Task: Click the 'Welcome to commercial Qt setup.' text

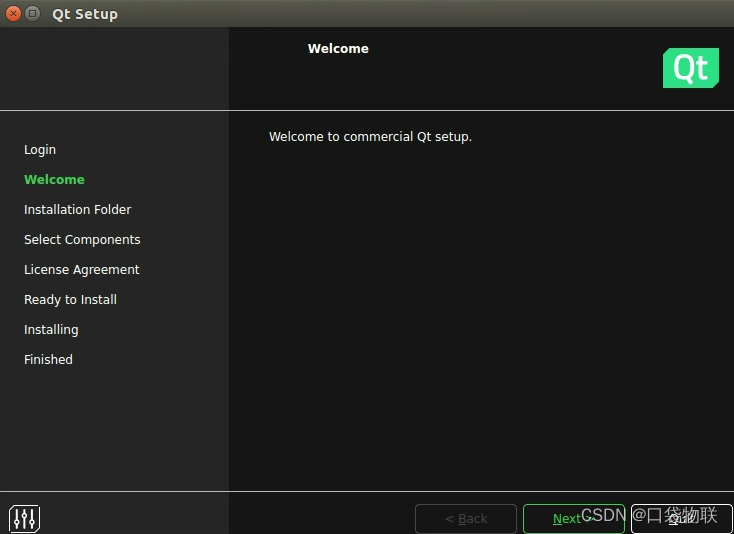Action: (x=370, y=137)
